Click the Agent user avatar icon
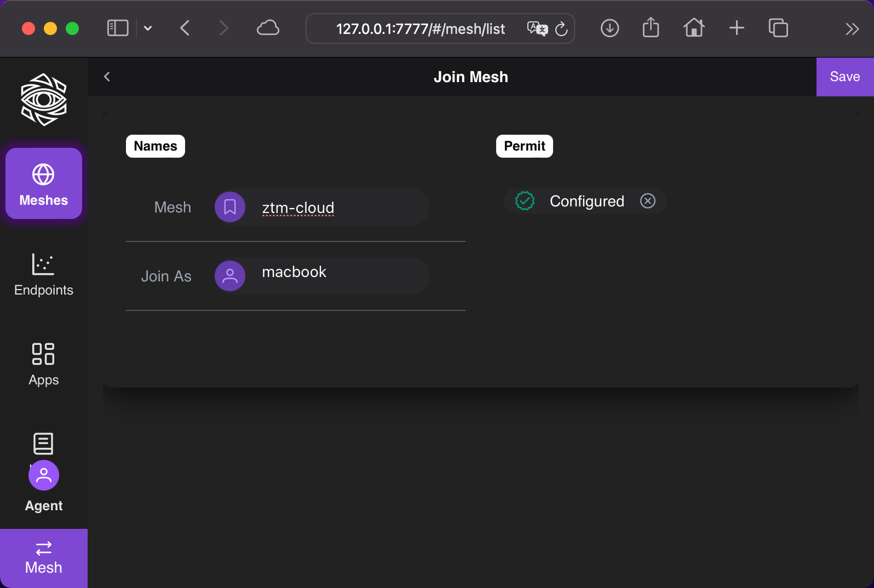Viewport: 874px width, 588px height. [44, 475]
